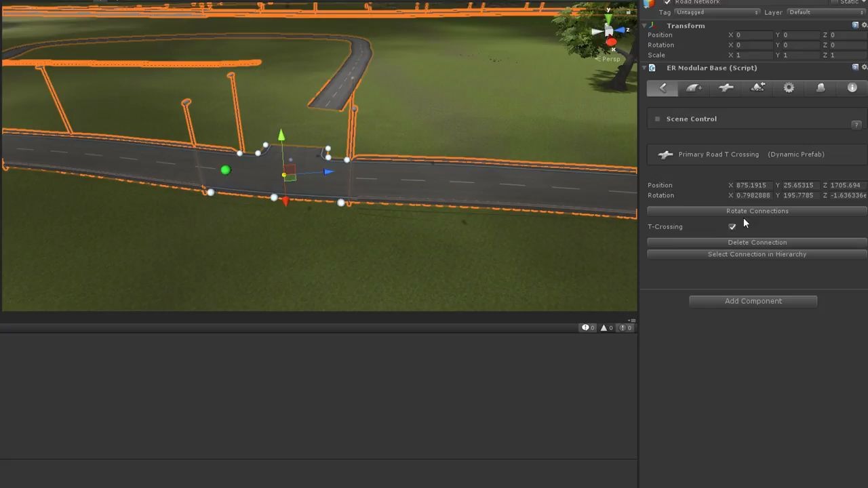The width and height of the screenshot is (868, 488).
Task: Collapse the Transform component foldout
Action: (645, 26)
